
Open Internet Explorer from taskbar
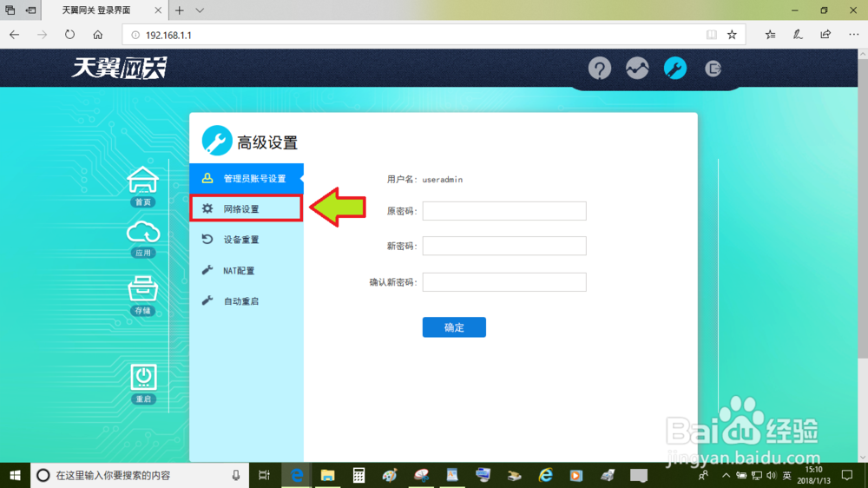click(x=545, y=475)
